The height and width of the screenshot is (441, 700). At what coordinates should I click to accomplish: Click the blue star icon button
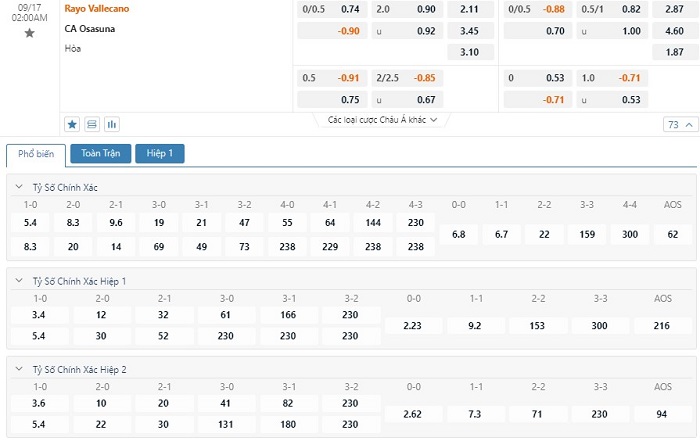point(72,124)
